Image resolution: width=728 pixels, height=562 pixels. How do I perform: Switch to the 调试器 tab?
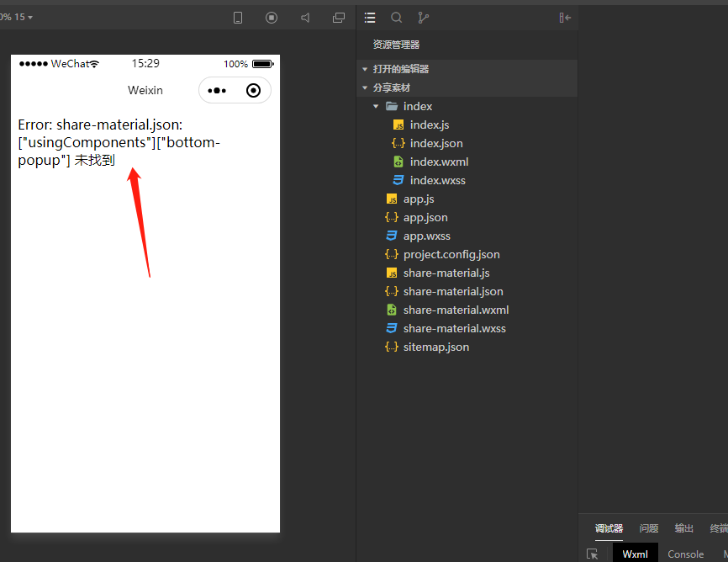click(609, 528)
